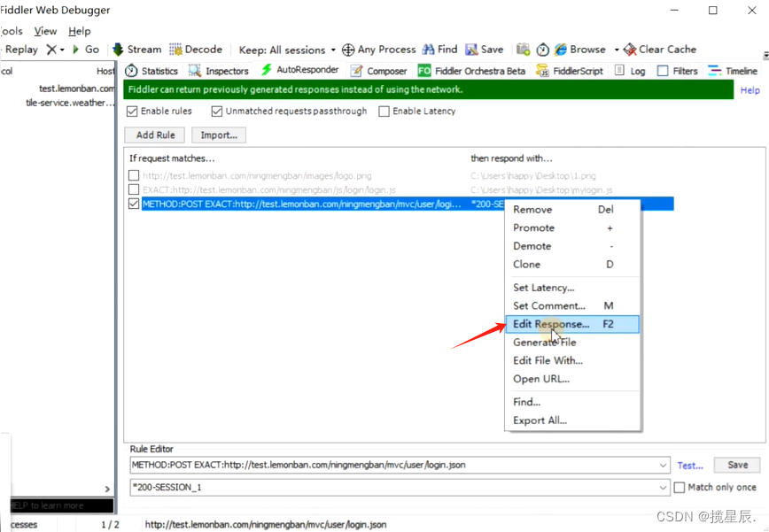Screen dimensions: 769x532
Task: Expand the Remove X dropdown arrow
Action: tap(62, 50)
